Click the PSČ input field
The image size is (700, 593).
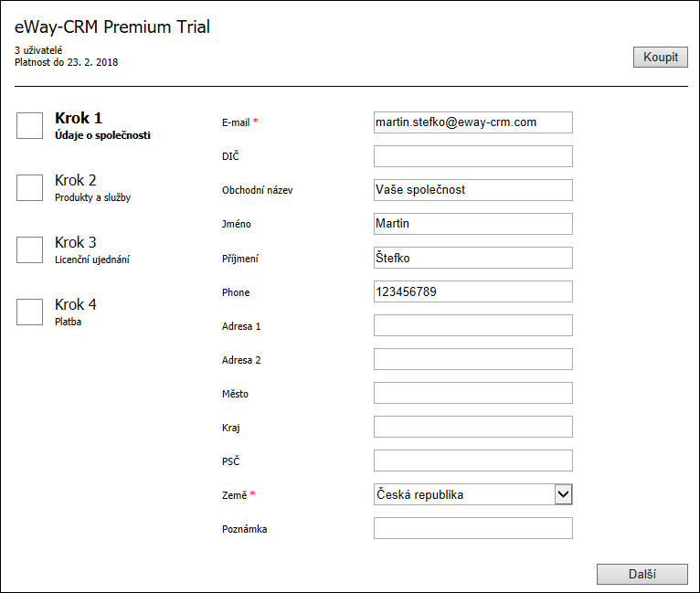pos(473,461)
